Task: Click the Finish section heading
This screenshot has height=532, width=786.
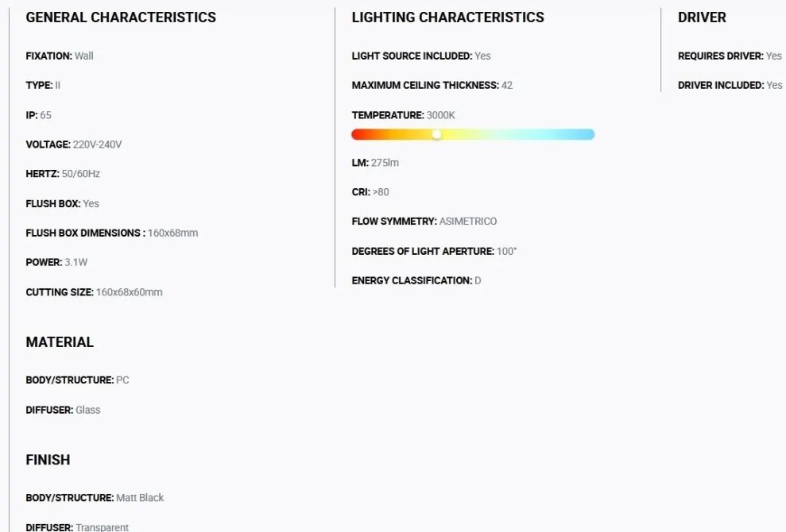Action: 48,460
